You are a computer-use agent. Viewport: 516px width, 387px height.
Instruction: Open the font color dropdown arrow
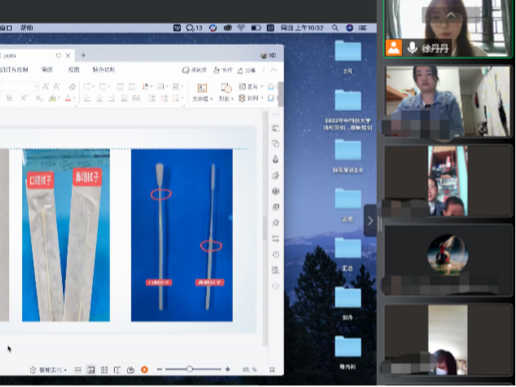[74, 98]
